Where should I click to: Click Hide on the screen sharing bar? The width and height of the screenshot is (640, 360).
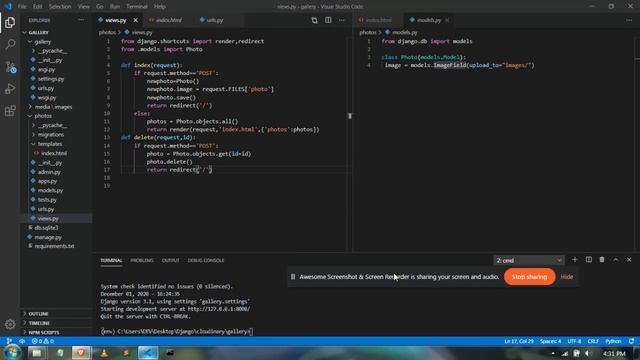pos(567,277)
